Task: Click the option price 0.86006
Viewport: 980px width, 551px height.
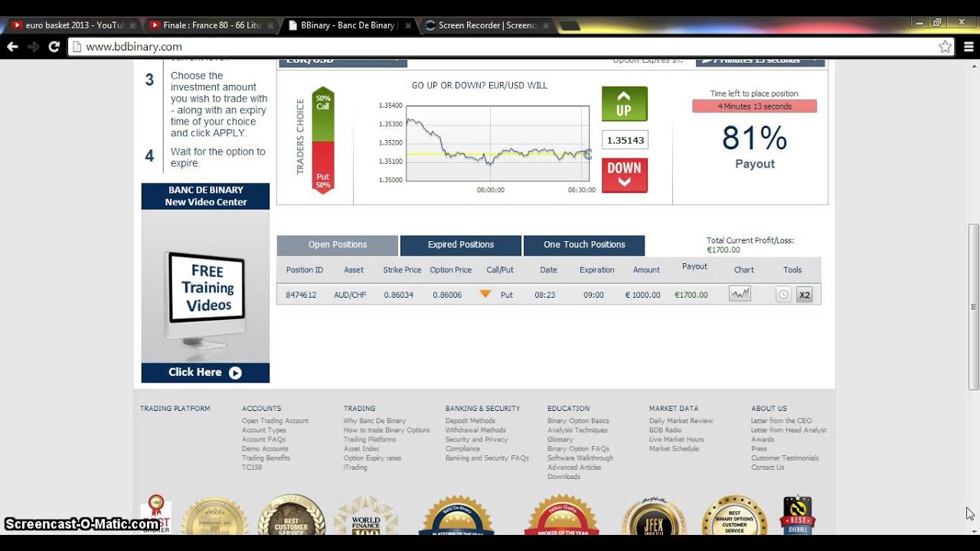Action: 449,295
